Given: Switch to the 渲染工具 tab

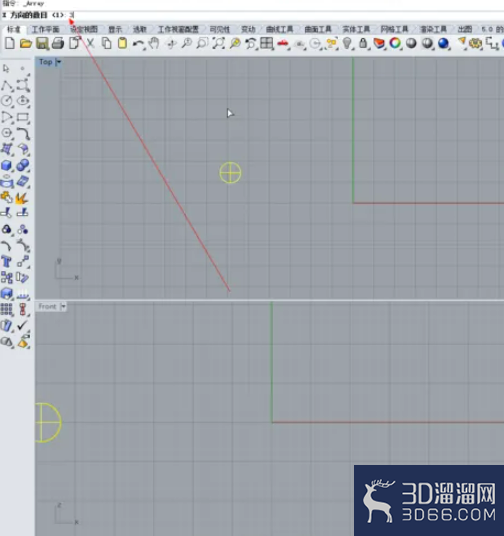Looking at the screenshot, I should coord(433,29).
